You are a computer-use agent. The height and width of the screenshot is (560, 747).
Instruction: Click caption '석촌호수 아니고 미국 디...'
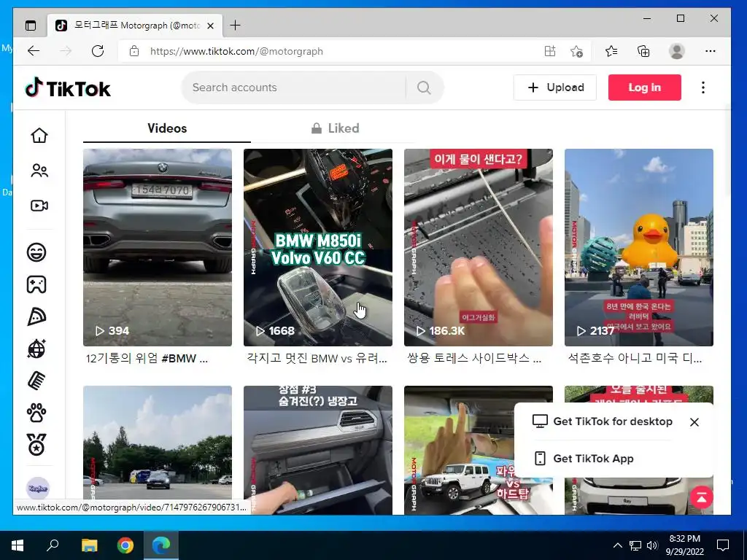(x=635, y=359)
